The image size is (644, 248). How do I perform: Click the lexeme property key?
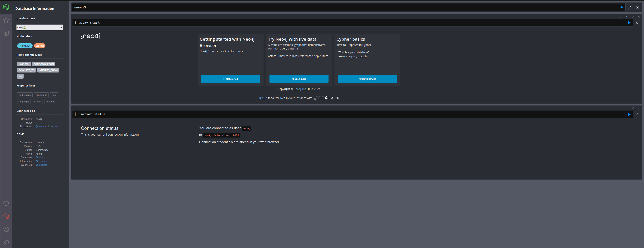tap(37, 102)
